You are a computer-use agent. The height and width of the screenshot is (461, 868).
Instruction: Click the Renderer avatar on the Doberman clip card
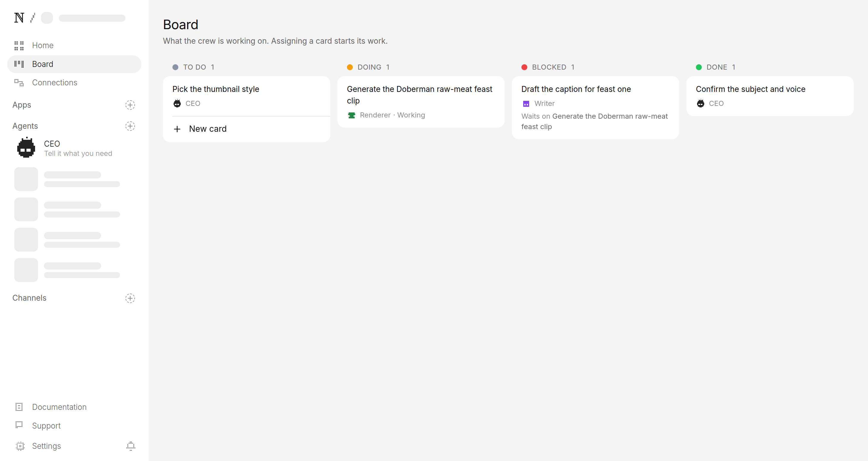click(x=351, y=115)
